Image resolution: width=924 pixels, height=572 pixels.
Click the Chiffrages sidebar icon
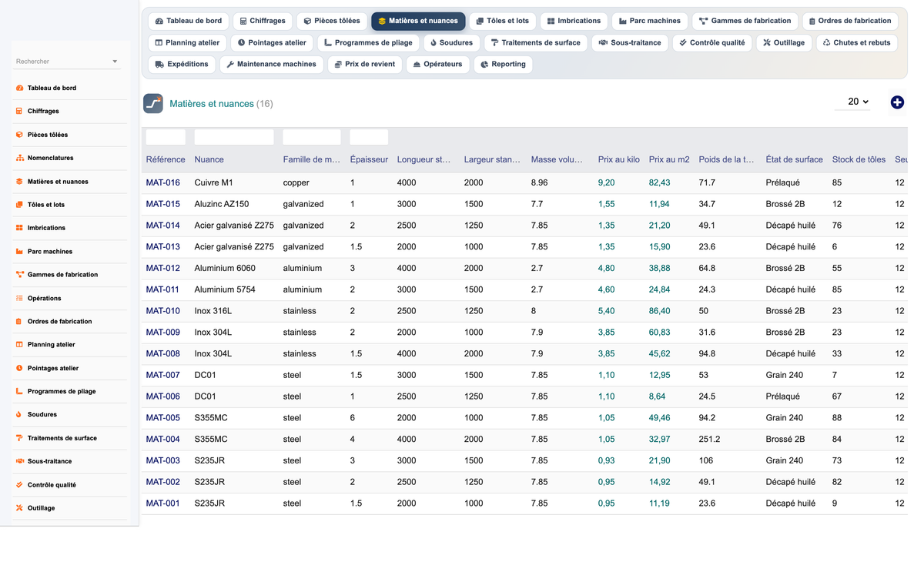(x=19, y=112)
